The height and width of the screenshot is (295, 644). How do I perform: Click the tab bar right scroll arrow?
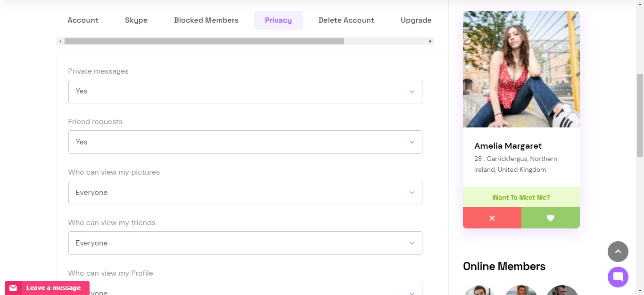click(430, 42)
